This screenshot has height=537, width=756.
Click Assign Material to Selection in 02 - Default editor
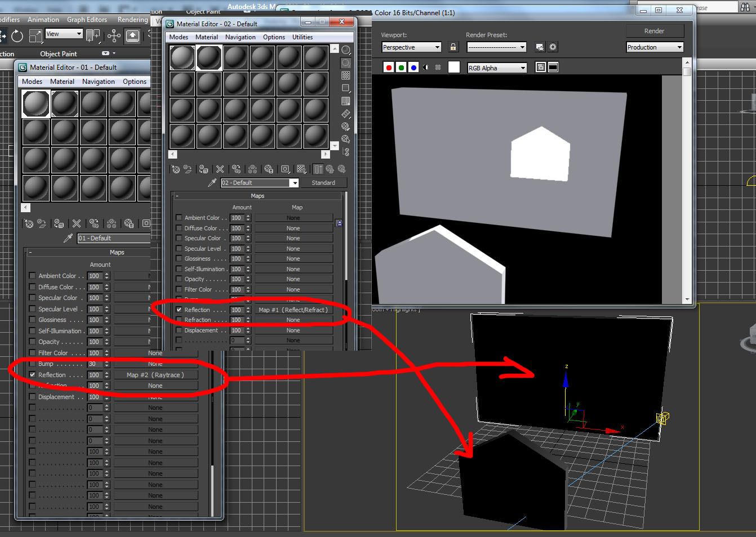[x=204, y=169]
